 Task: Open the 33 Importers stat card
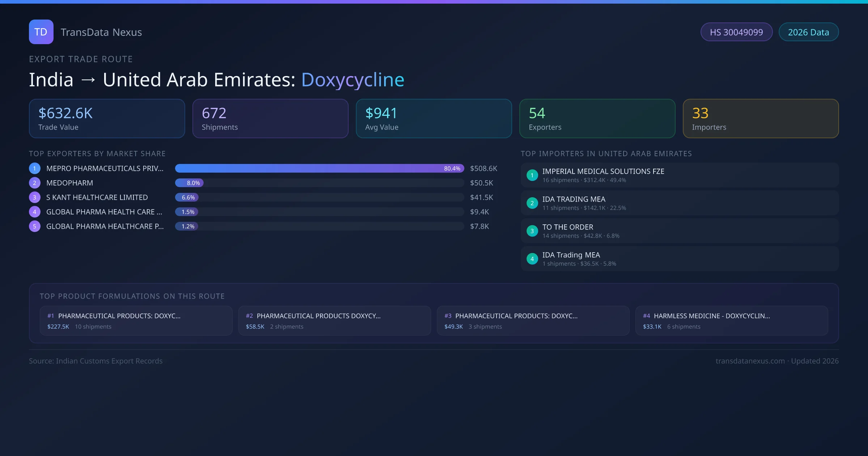[761, 119]
